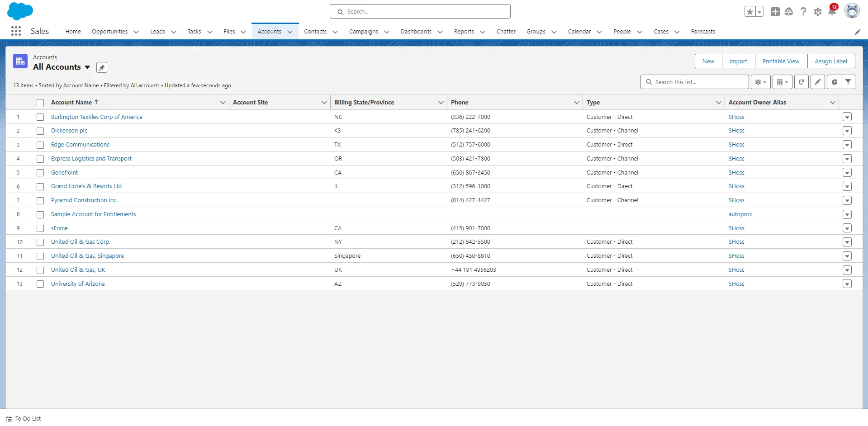Check the Edge Communications row checkbox
868x426 pixels.
pos(40,145)
